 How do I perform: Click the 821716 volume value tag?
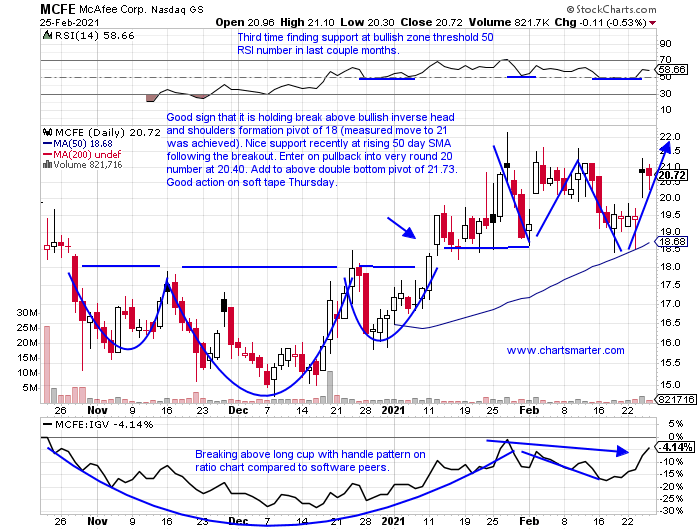click(x=675, y=399)
